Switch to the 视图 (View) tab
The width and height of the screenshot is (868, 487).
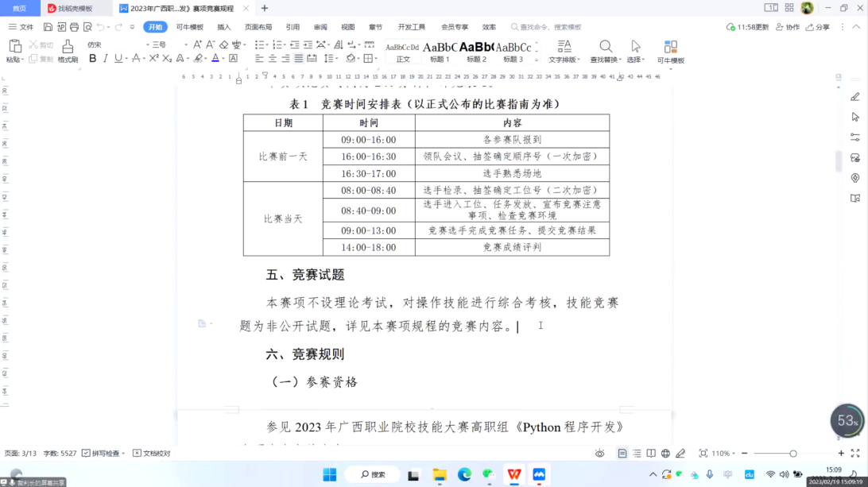(347, 27)
